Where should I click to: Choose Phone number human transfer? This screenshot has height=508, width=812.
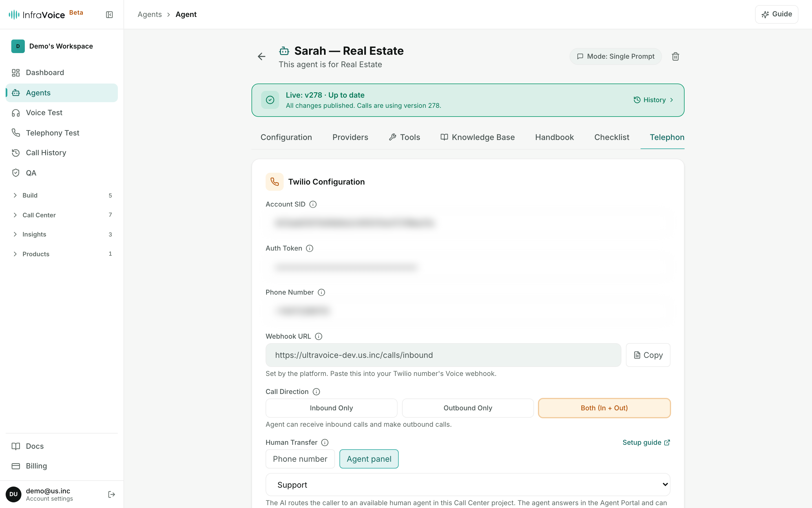pos(300,459)
